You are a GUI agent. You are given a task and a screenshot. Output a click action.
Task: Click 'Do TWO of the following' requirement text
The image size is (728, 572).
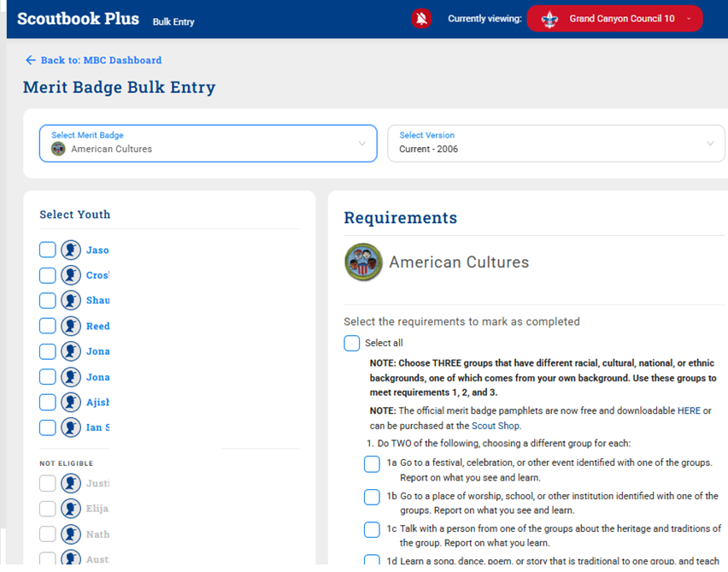click(504, 443)
